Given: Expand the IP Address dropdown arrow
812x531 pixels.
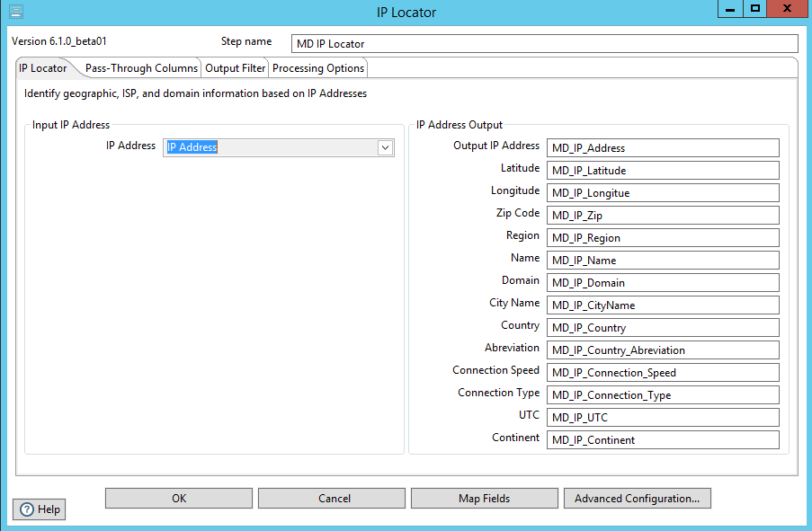Looking at the screenshot, I should tap(385, 148).
